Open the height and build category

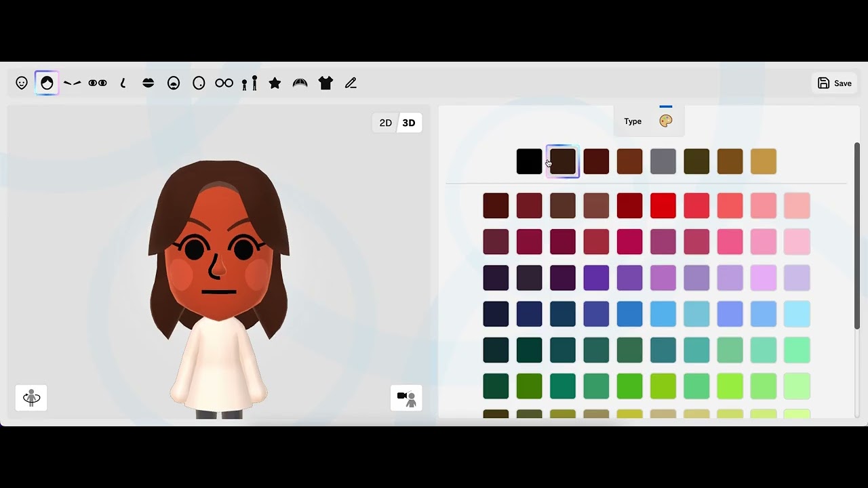pyautogui.click(x=250, y=83)
